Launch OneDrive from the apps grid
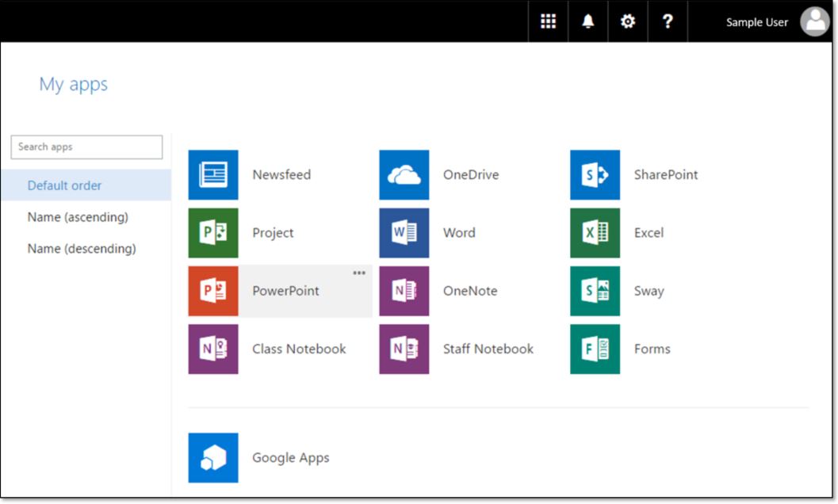This screenshot has width=838, height=504. (x=404, y=175)
